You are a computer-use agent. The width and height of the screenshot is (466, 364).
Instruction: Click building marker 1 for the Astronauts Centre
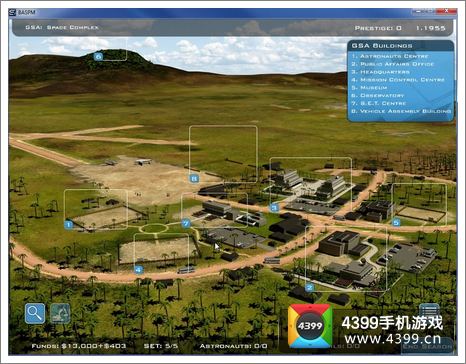(69, 225)
